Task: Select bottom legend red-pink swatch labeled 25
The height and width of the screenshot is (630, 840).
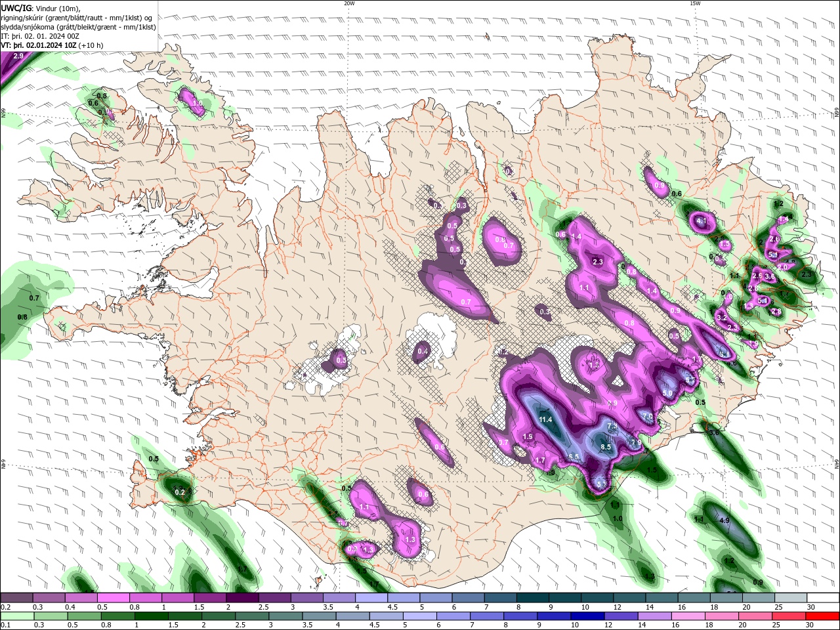Action: 789,616
